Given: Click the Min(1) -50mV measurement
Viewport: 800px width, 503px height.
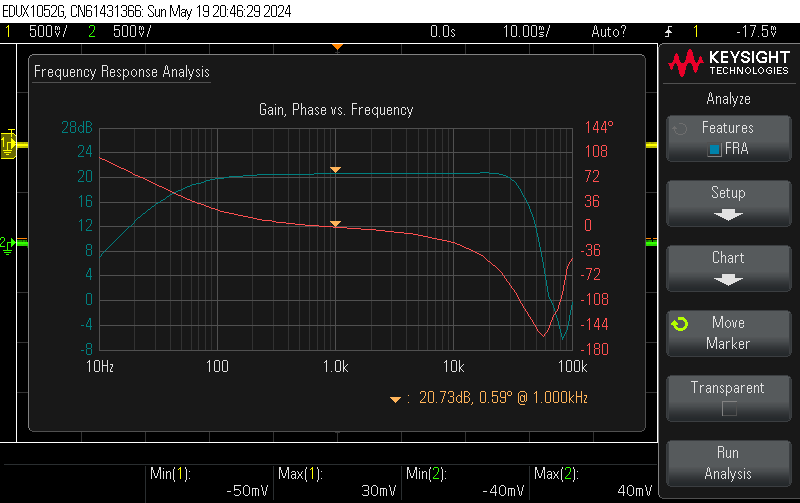Looking at the screenshot, I should coord(209,482).
